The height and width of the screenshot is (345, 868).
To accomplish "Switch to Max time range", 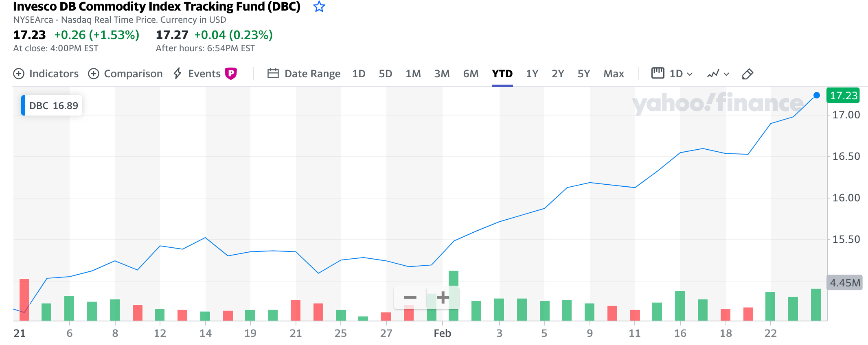I will (614, 74).
